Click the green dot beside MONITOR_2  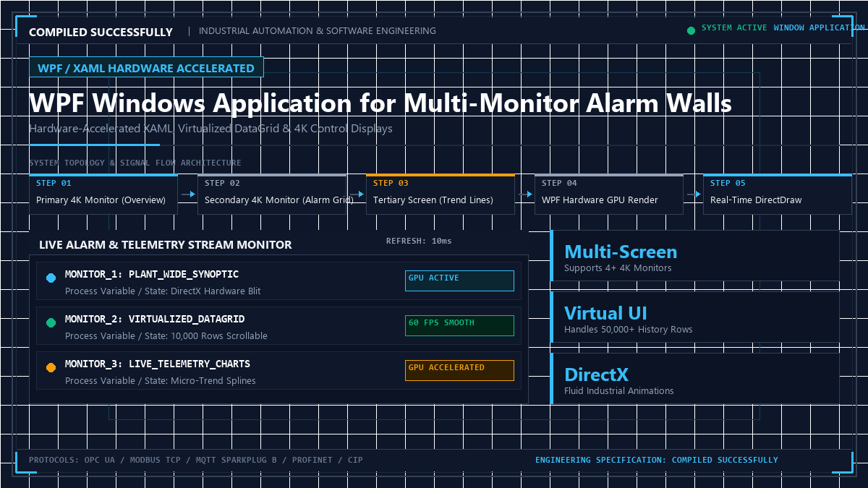(51, 323)
